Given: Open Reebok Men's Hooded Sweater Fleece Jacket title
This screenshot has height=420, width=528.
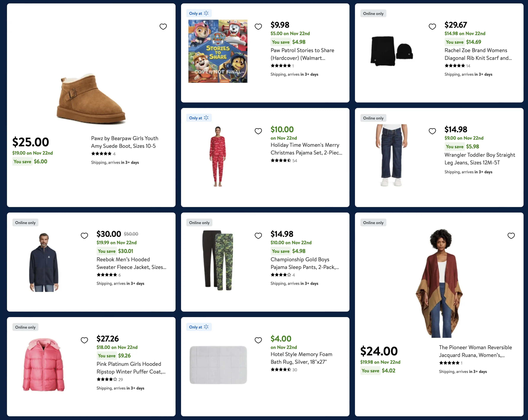Looking at the screenshot, I should point(131,263).
